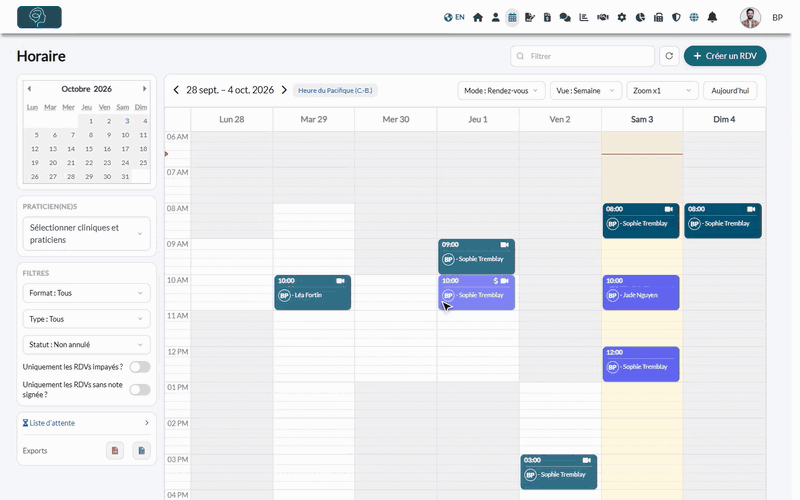Viewport: 800px width, 500px height.
Task: Select date 31 in October mini calendar
Action: [125, 177]
